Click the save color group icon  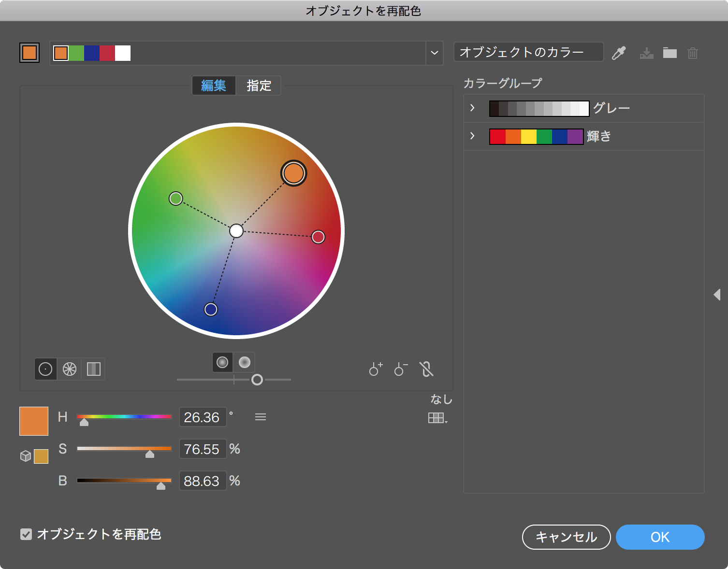pyautogui.click(x=646, y=53)
